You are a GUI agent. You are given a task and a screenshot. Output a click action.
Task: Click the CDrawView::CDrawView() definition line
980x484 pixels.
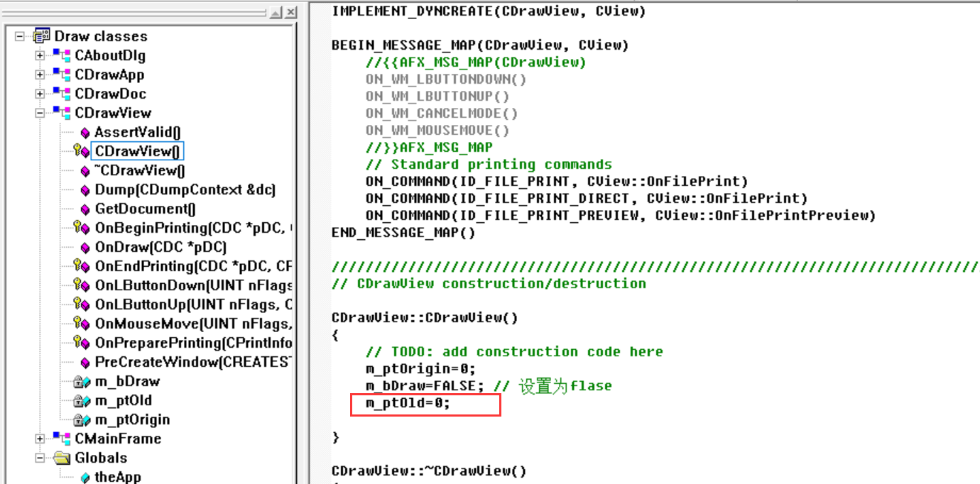point(425,318)
